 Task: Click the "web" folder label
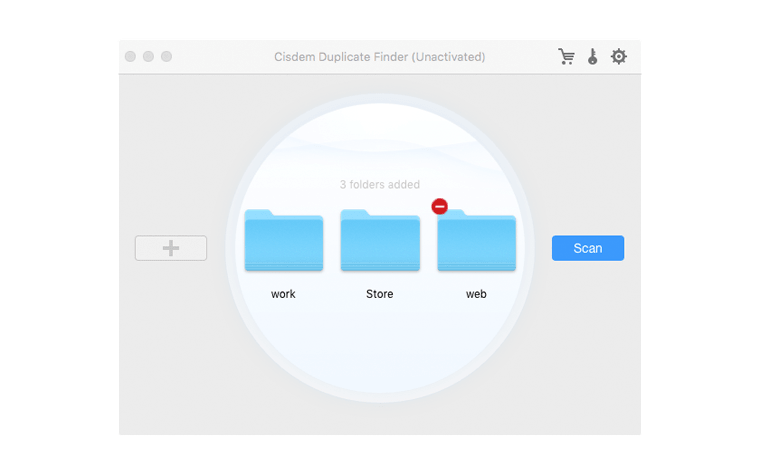point(476,294)
